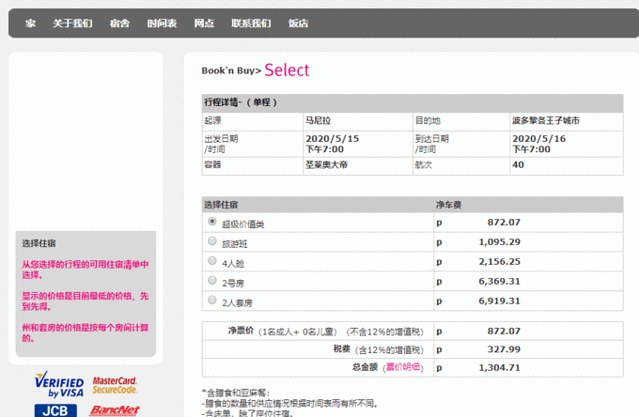
Task: Go to the 饭店 menu item
Action: pos(298,23)
